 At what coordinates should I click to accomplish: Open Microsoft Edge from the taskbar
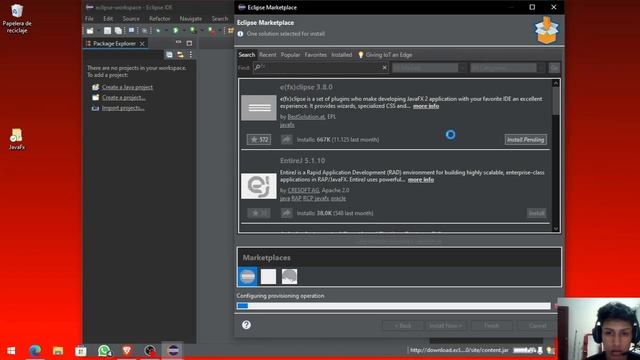(x=35, y=351)
